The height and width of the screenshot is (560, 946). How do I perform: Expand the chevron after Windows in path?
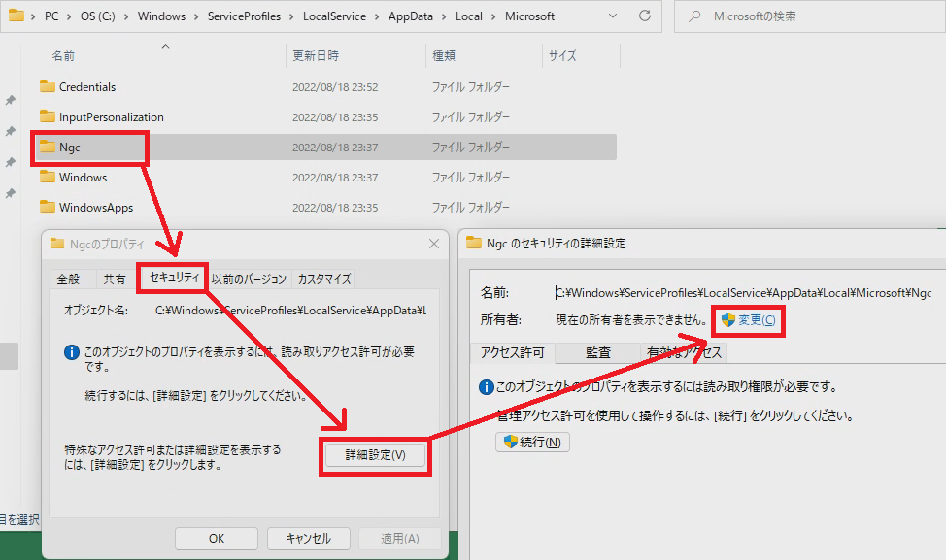click(197, 16)
